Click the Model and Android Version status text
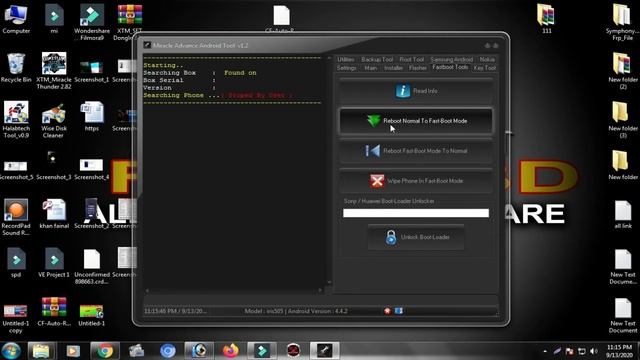The image size is (640, 360). click(x=296, y=311)
